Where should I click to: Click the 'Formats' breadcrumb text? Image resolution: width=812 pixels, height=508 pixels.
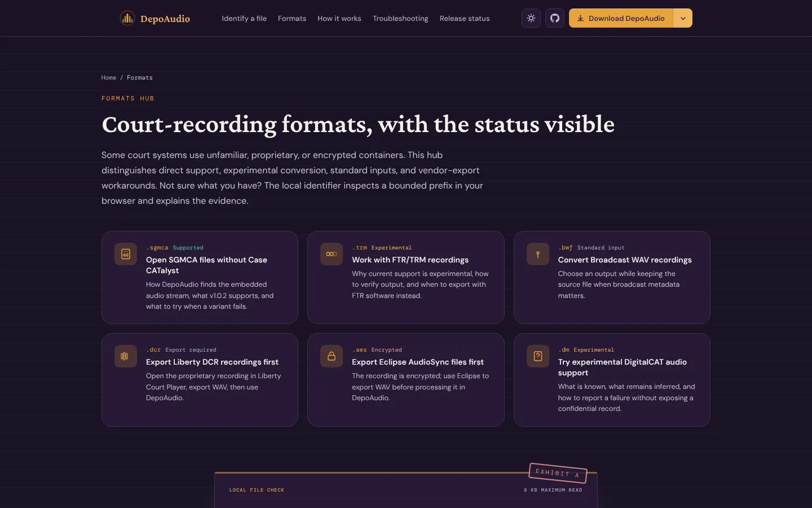pyautogui.click(x=140, y=78)
